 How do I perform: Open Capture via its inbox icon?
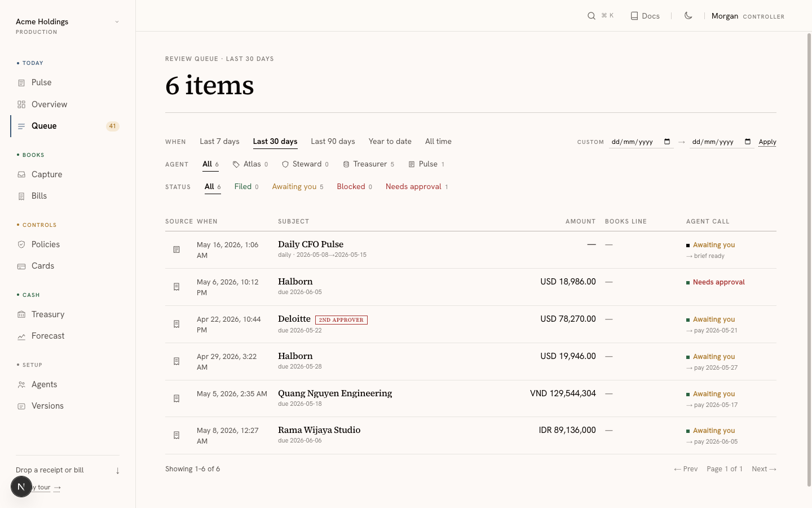coord(21,175)
